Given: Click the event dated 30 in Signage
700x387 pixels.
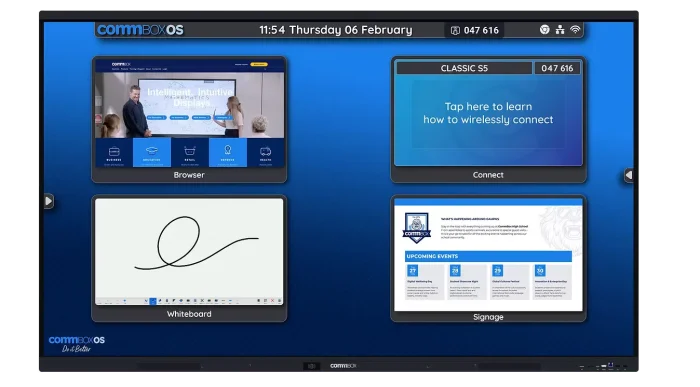Looking at the screenshot, I should click(552, 282).
